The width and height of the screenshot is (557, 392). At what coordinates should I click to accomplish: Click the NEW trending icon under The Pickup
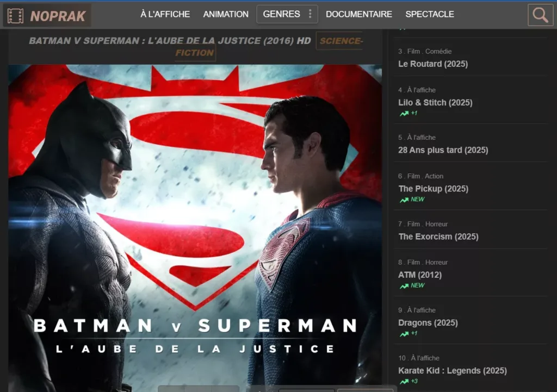pyautogui.click(x=404, y=200)
